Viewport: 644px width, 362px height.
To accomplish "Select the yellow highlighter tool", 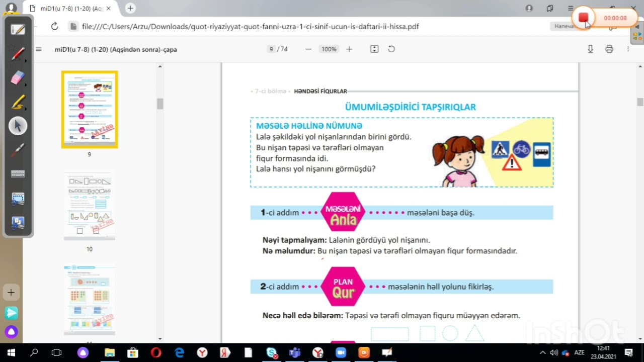I will [x=18, y=102].
